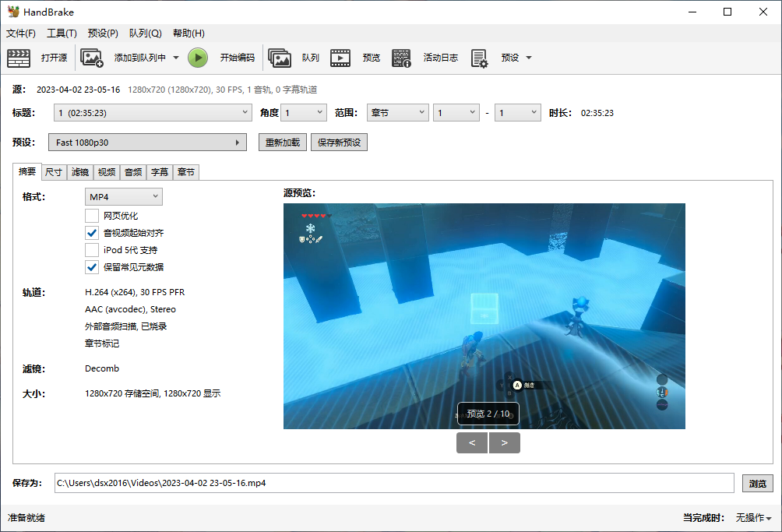Click the Preview film strip icon
The image size is (782, 532).
point(340,58)
